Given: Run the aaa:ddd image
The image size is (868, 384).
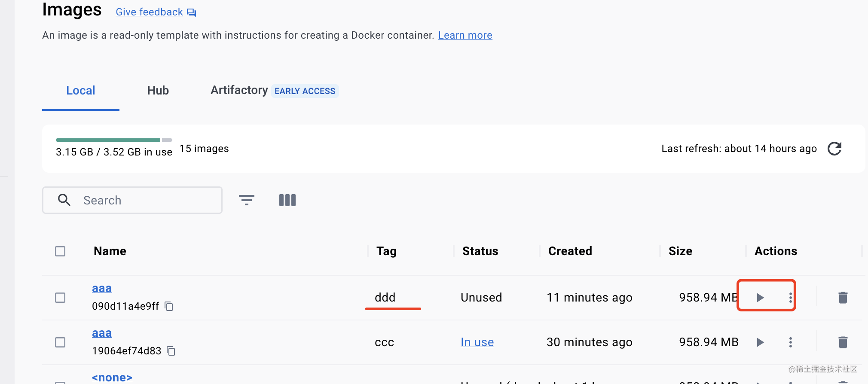Looking at the screenshot, I should pos(760,297).
